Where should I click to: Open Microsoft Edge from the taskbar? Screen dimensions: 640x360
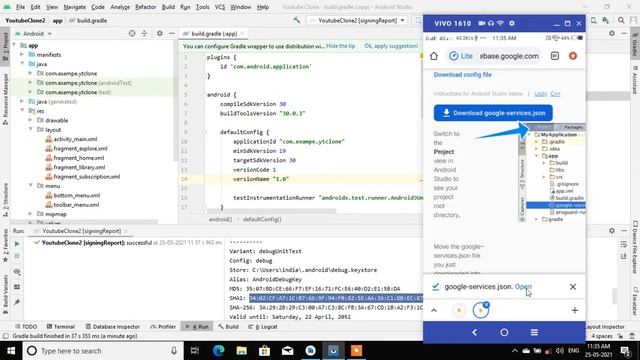pos(218,351)
